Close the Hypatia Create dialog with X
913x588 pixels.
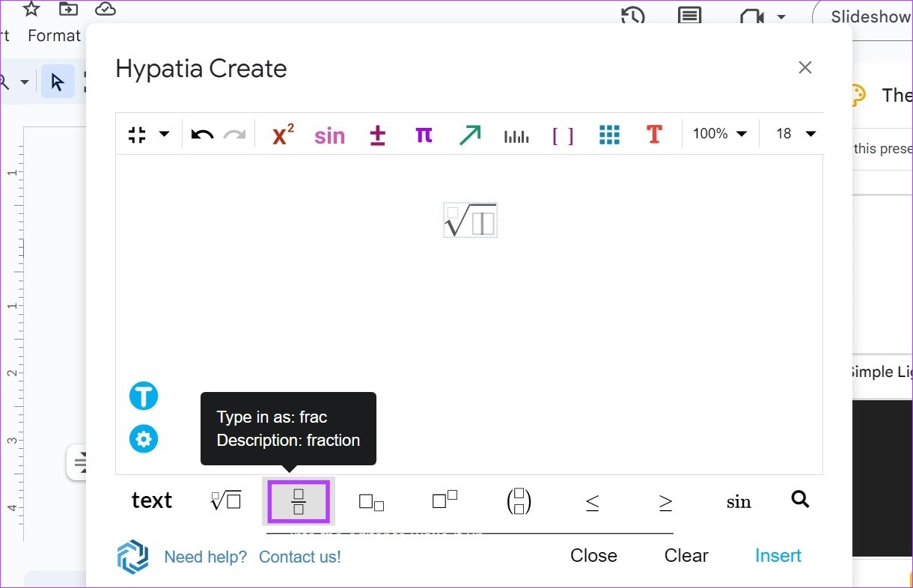pyautogui.click(x=805, y=67)
